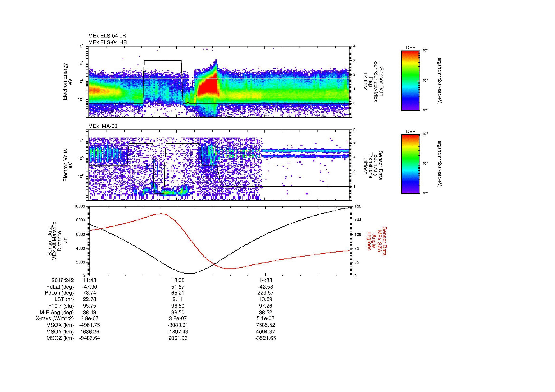The image size is (555, 392).
Task: Click the '11:43' time tick label
Action: [x=90, y=280]
